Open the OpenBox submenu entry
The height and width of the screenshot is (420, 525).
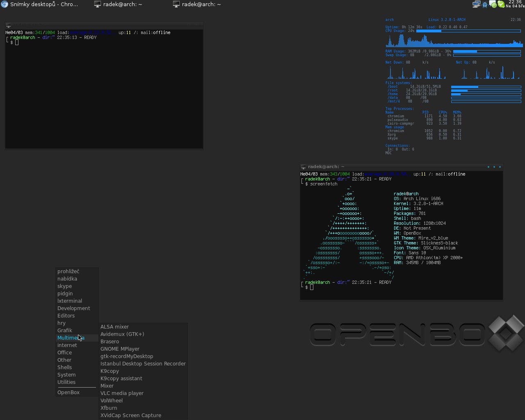coord(77,393)
